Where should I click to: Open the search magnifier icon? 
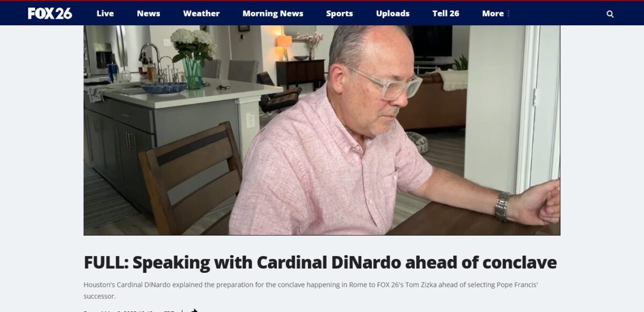[x=610, y=14]
